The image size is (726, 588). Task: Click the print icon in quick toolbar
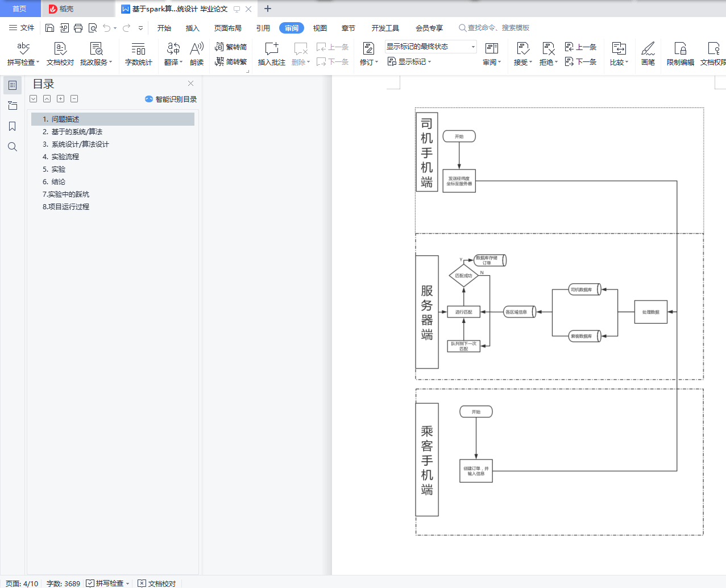(x=78, y=28)
